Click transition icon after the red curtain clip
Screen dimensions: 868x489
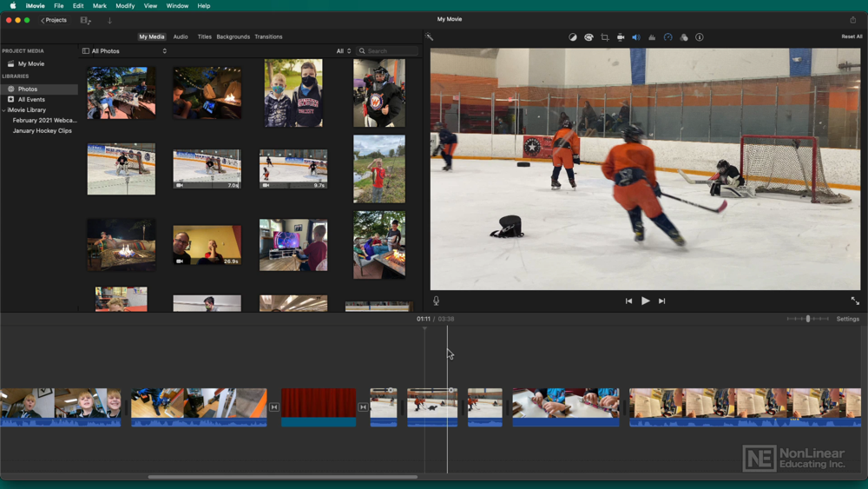(363, 407)
